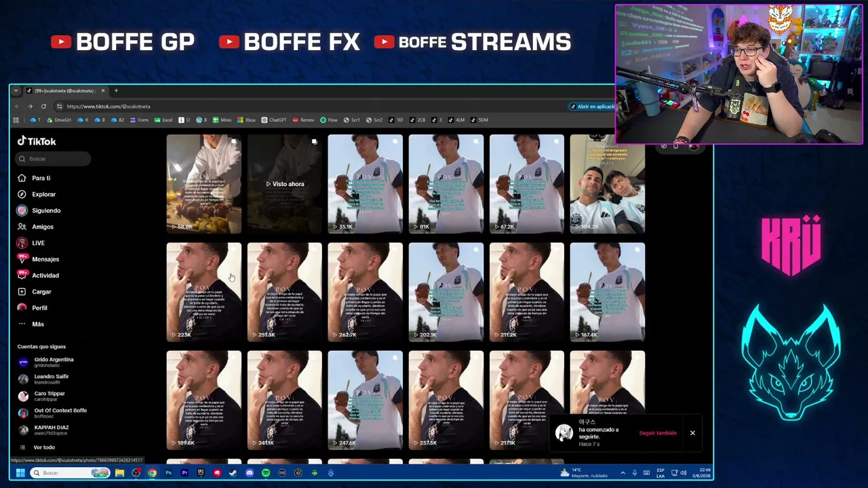The height and width of the screenshot is (488, 868).
Task: Dismiss the new follower notification
Action: 692,433
